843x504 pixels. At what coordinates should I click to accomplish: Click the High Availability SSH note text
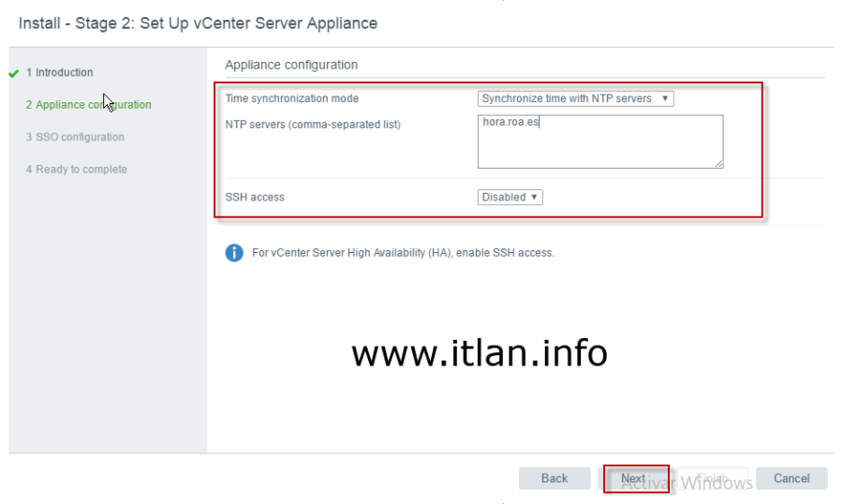click(x=403, y=253)
